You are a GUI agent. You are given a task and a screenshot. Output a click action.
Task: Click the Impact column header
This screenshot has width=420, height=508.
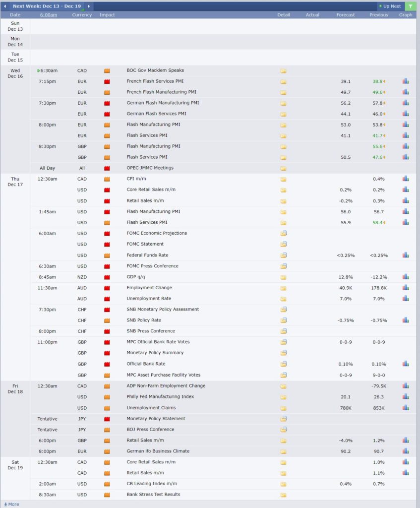107,15
